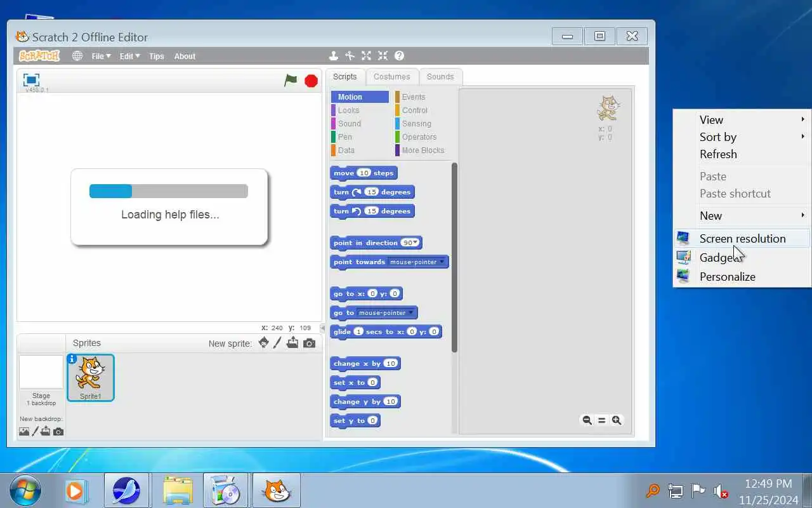Click the blocks palette scrollbar
Screen dimensions: 812x508
(x=454, y=257)
